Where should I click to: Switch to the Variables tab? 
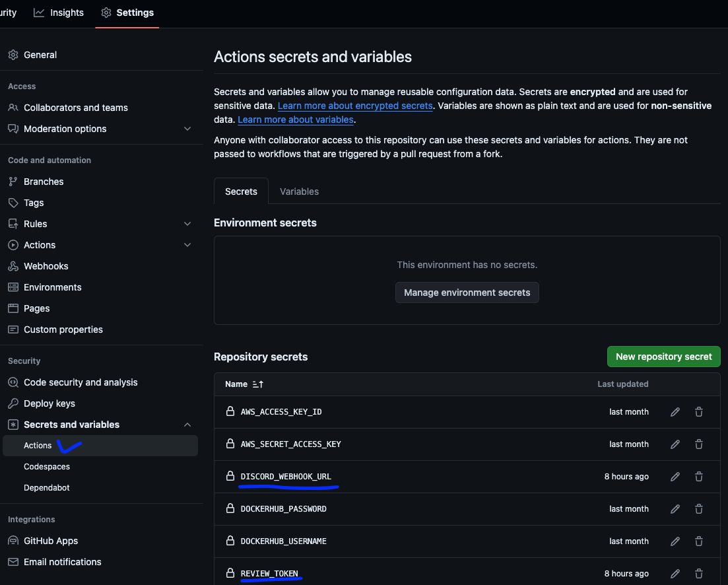299,191
